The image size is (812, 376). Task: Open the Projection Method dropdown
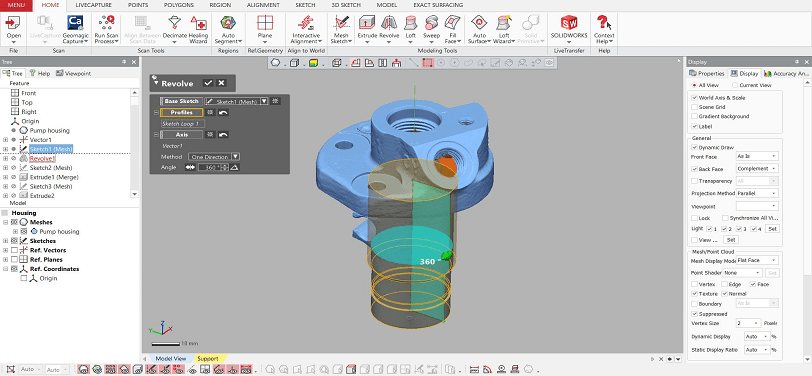(757, 193)
